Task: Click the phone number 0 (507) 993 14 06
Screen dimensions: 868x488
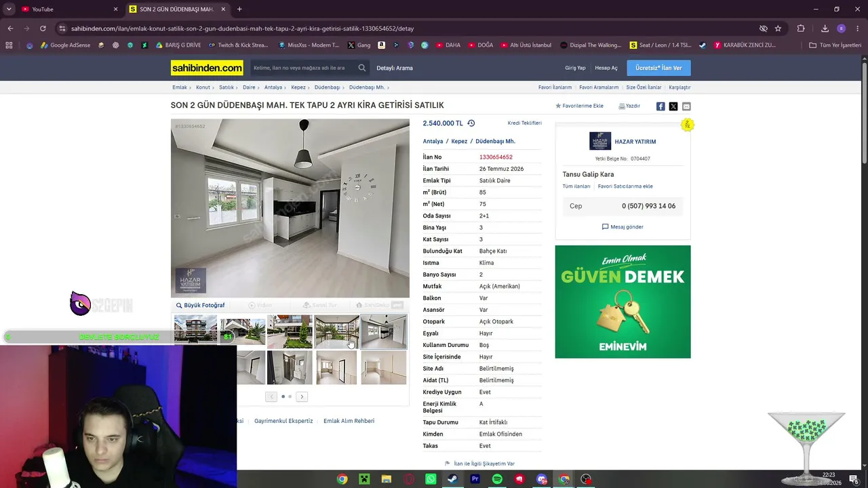Action: pyautogui.click(x=648, y=206)
